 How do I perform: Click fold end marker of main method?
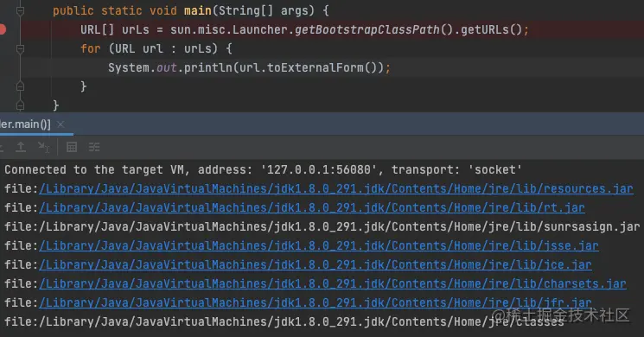[x=20, y=105]
